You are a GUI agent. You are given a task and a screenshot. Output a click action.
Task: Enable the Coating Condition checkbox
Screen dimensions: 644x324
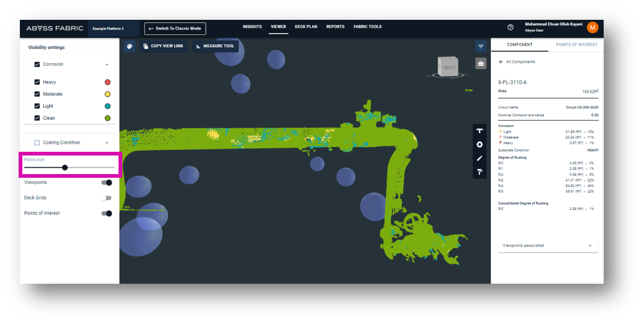tap(37, 142)
